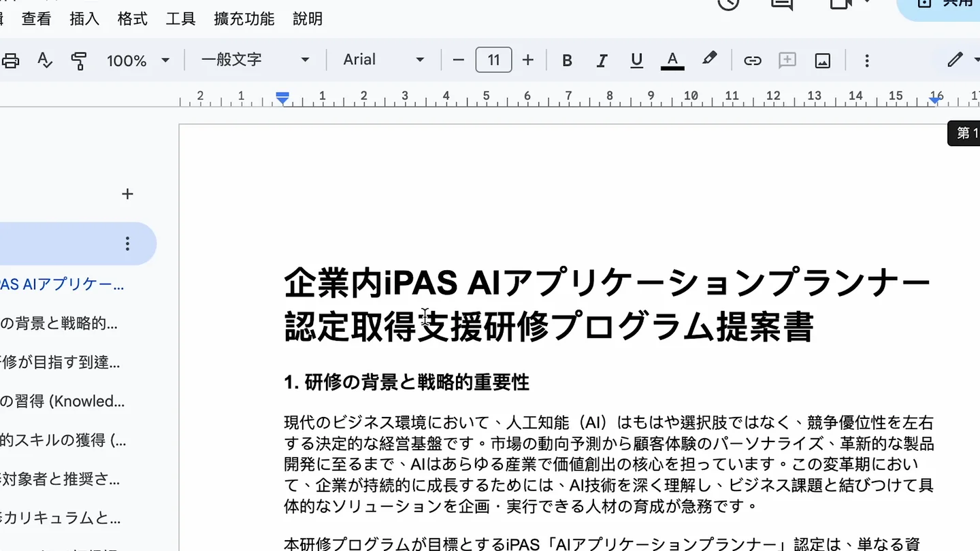980x551 pixels.
Task: Click the left indent marker on the ruler
Action: point(282,98)
